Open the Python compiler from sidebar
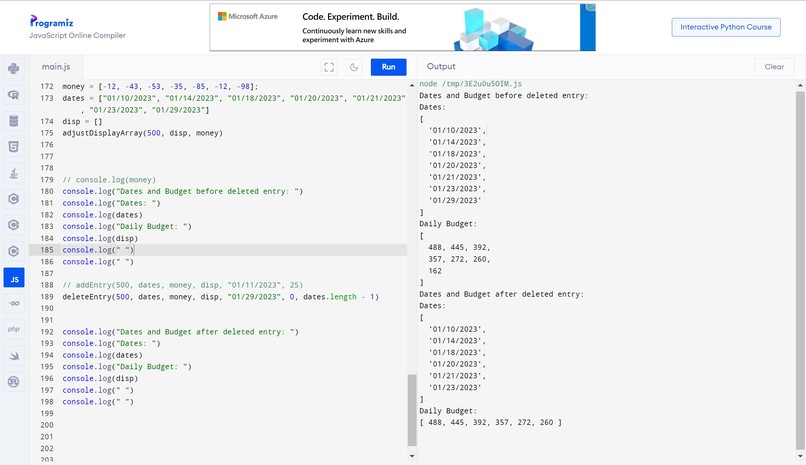 [x=14, y=68]
